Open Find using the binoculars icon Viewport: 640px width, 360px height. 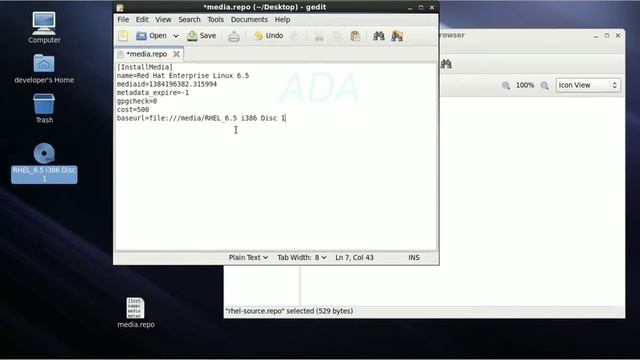(379, 36)
